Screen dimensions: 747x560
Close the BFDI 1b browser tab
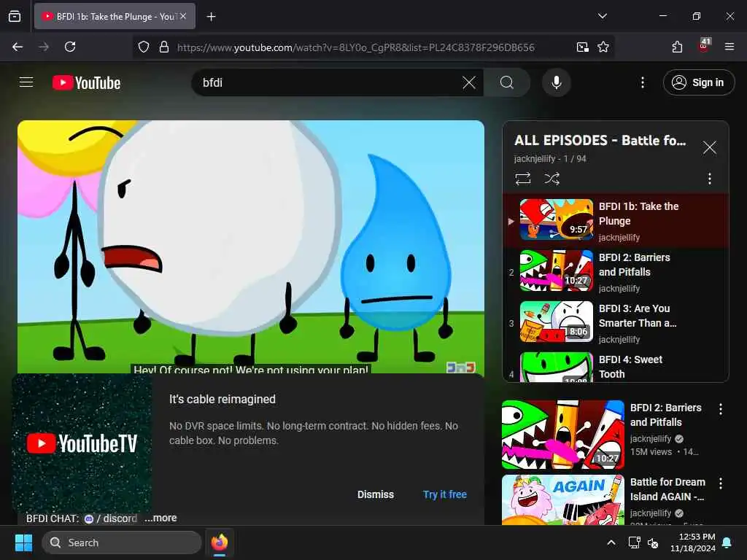click(x=183, y=16)
